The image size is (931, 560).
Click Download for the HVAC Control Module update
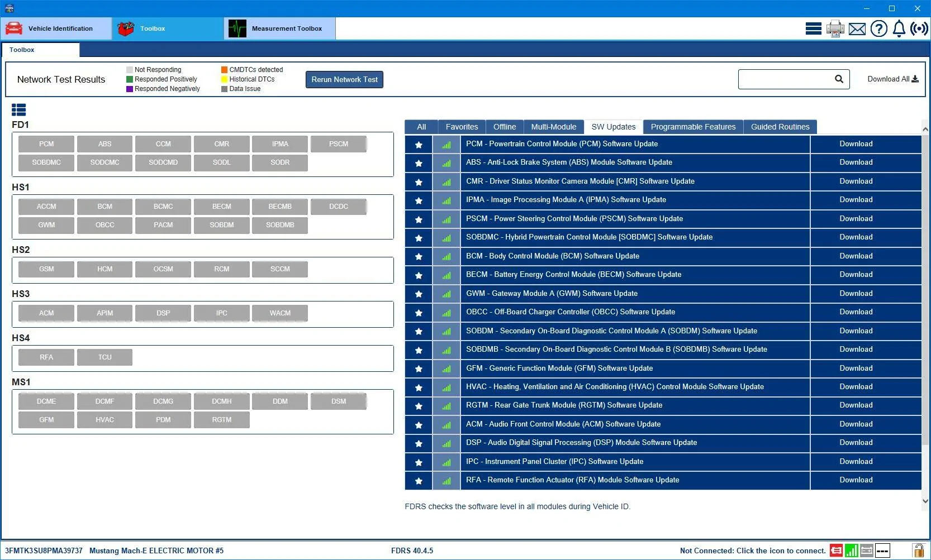[856, 387]
